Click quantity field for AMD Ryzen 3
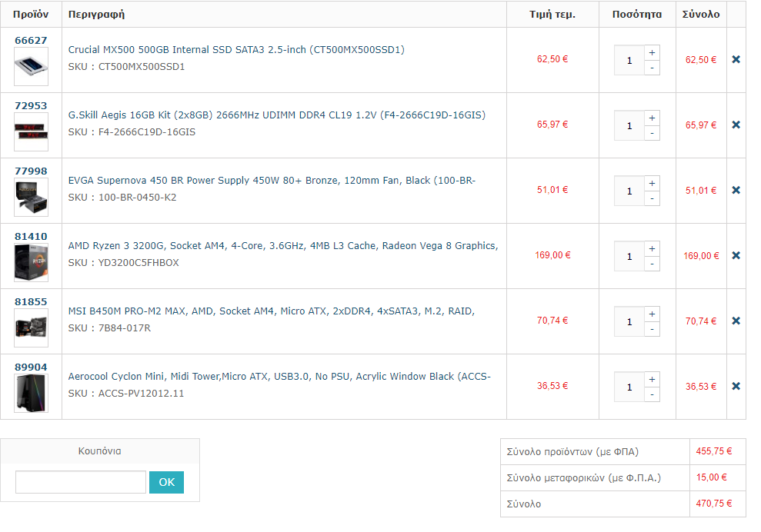Screen dimensions: 761x532 [629, 256]
